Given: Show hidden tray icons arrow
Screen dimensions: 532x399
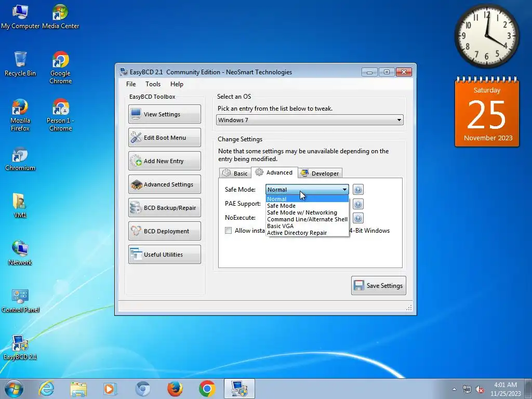Looking at the screenshot, I should 454,389.
